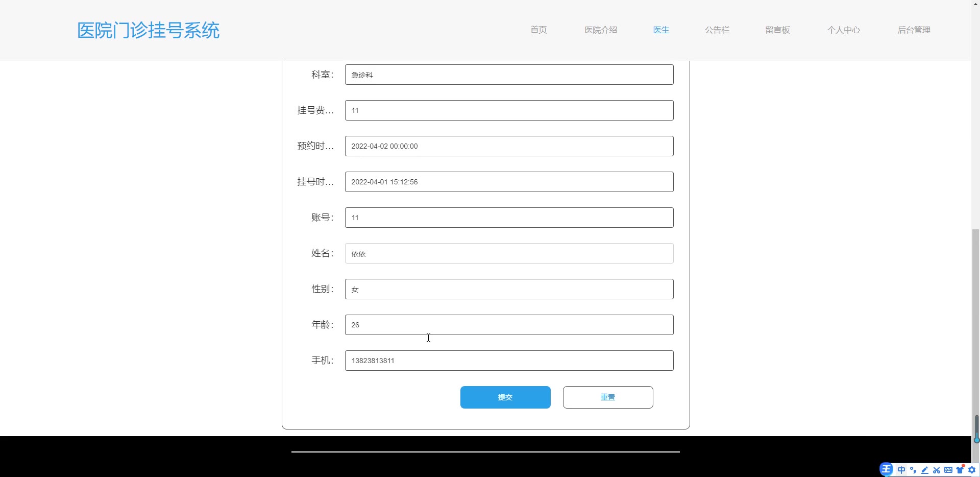Viewport: 980px width, 477px height.
Task: Click the 姓名 input with 依依
Action: point(509,253)
